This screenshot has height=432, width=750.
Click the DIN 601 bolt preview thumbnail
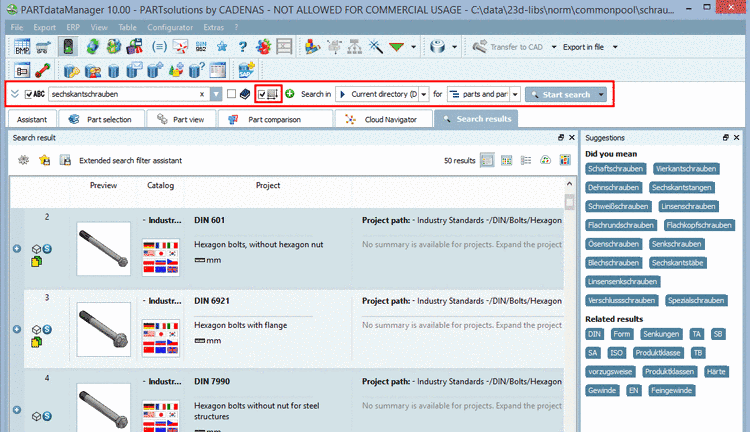pyautogui.click(x=103, y=248)
